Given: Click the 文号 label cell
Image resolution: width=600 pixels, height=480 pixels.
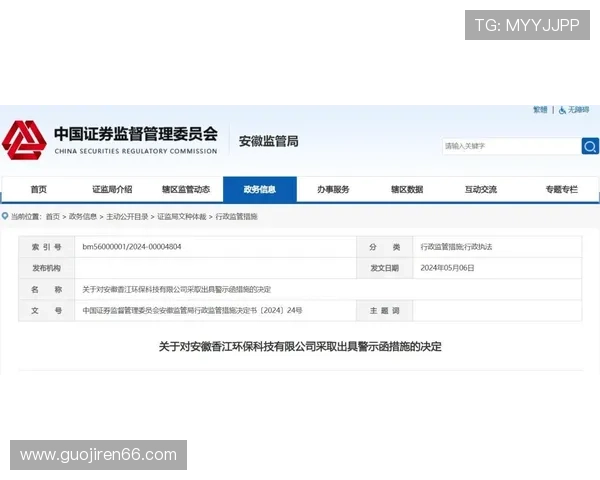Looking at the screenshot, I should 46,310.
